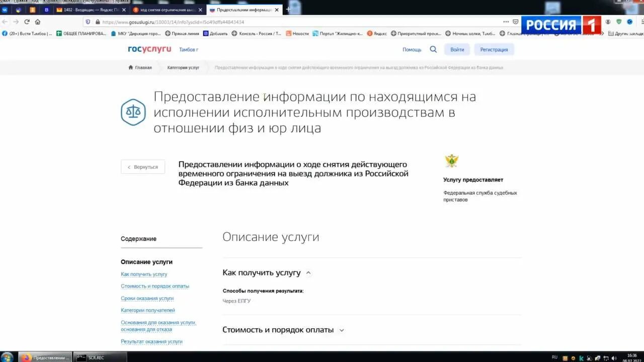This screenshot has height=362, width=644.
Task: Open the 'Помощь' help link
Action: point(412,50)
